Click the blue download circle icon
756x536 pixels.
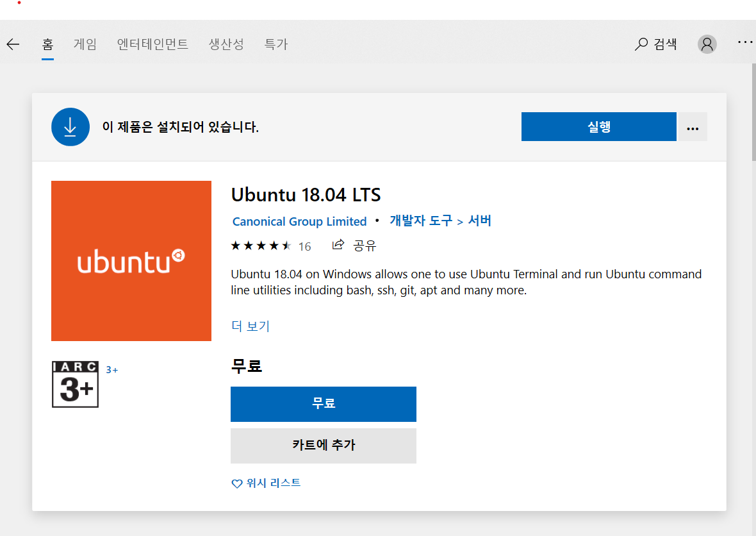point(70,127)
